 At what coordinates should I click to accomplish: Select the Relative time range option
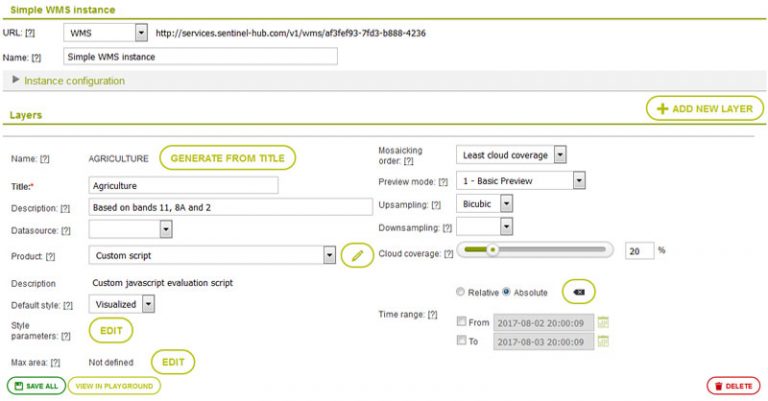coord(460,292)
